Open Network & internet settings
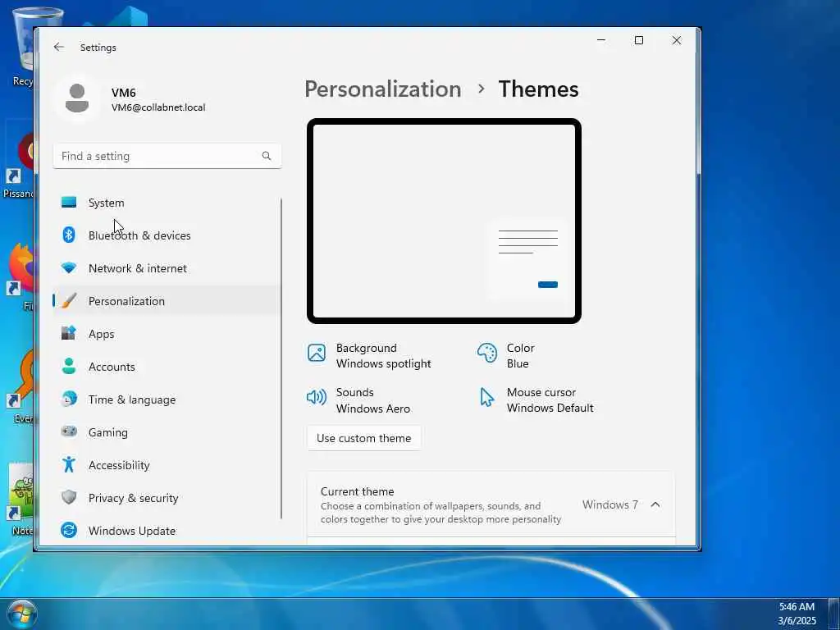The width and height of the screenshot is (840, 630). (x=167, y=268)
